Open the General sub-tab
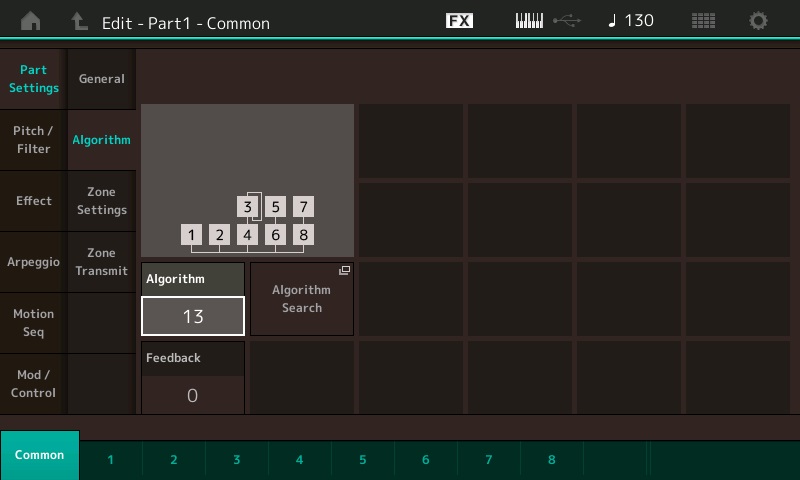The image size is (800, 480). tap(101, 79)
